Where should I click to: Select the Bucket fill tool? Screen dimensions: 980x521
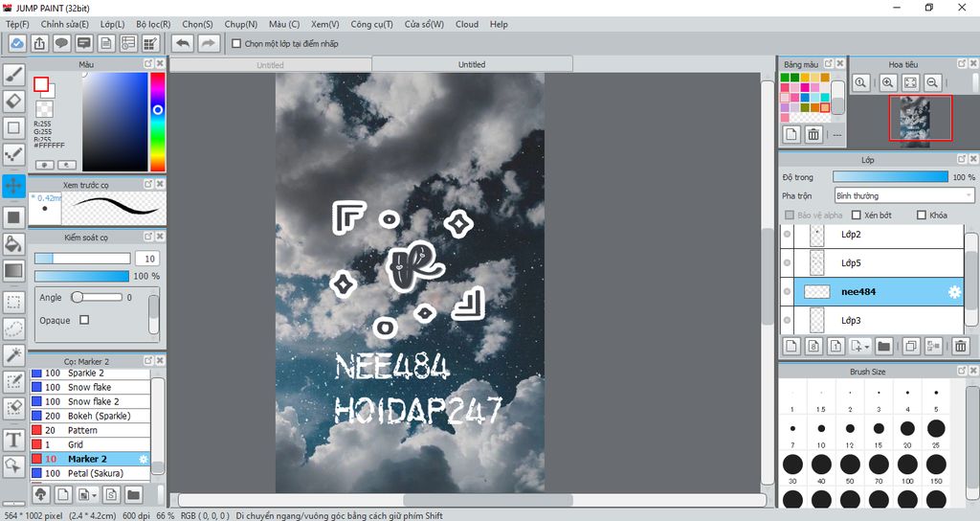pos(13,244)
